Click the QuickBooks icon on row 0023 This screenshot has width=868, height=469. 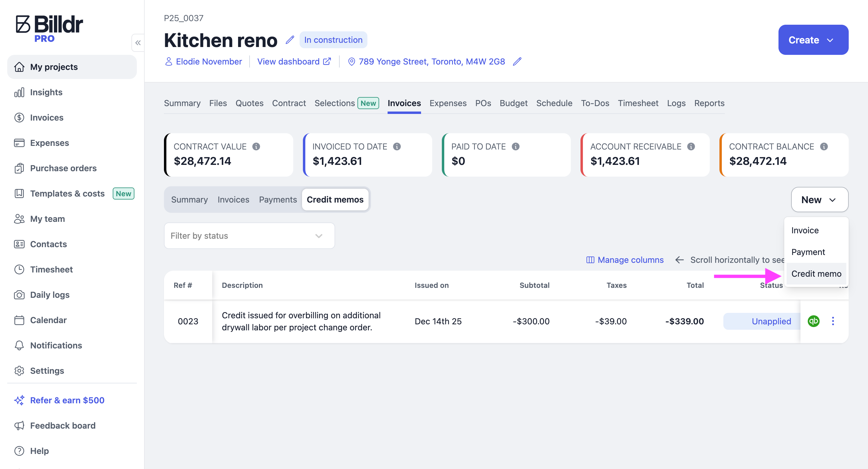[813, 321]
